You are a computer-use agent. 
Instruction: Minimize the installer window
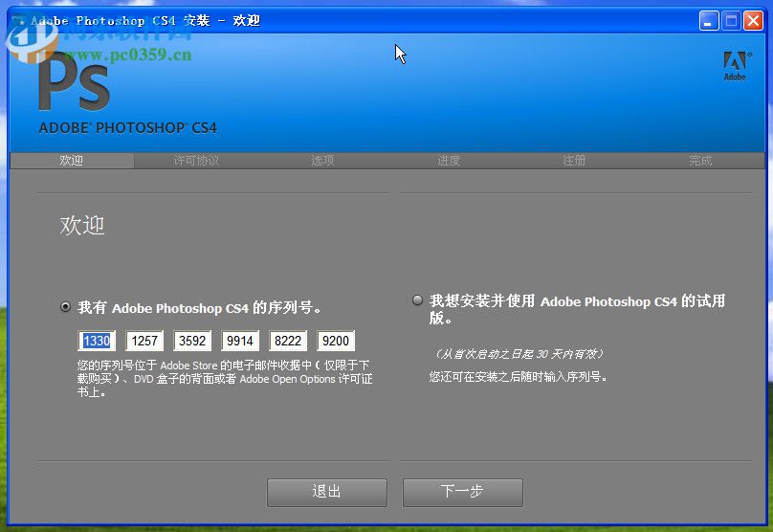tap(708, 21)
